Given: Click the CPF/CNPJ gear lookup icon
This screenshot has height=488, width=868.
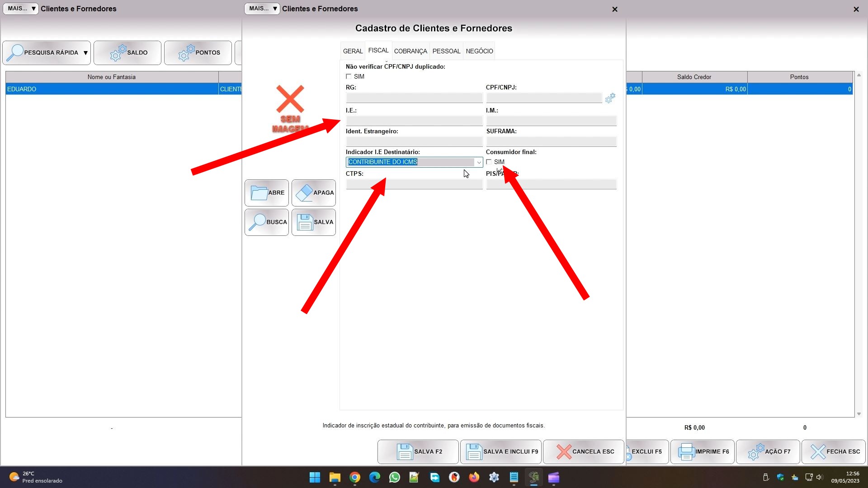Looking at the screenshot, I should 610,98.
